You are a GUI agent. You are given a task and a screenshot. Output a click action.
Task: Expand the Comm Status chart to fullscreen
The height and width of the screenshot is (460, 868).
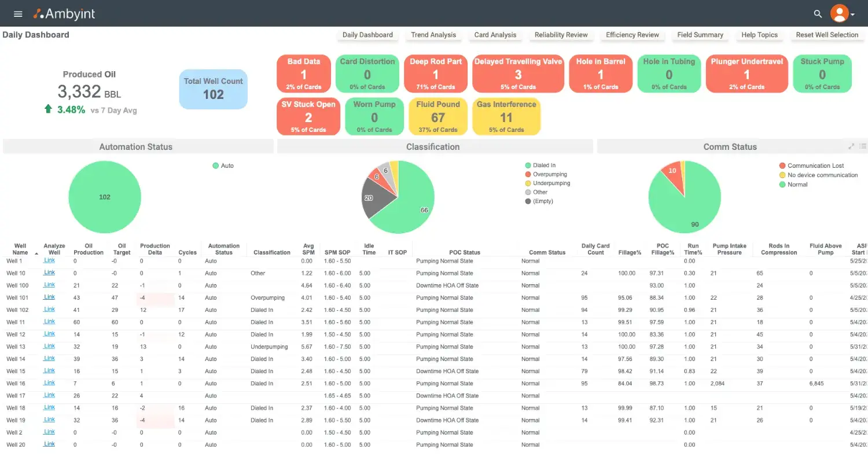point(851,146)
